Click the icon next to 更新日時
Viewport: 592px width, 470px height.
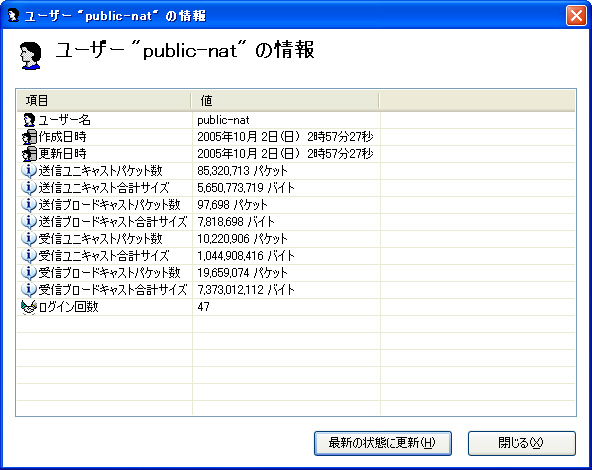(29, 154)
